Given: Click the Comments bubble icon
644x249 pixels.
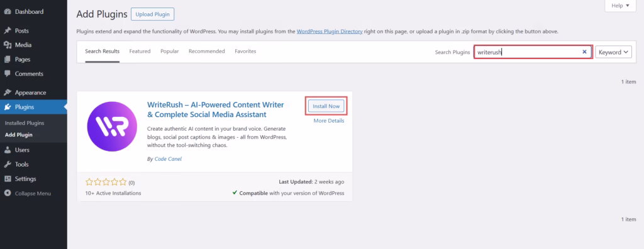Looking at the screenshot, I should [x=8, y=74].
